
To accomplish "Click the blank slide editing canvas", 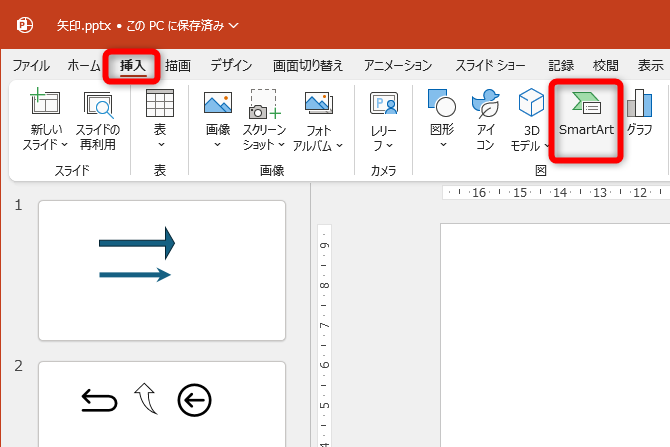I will [x=555, y=335].
